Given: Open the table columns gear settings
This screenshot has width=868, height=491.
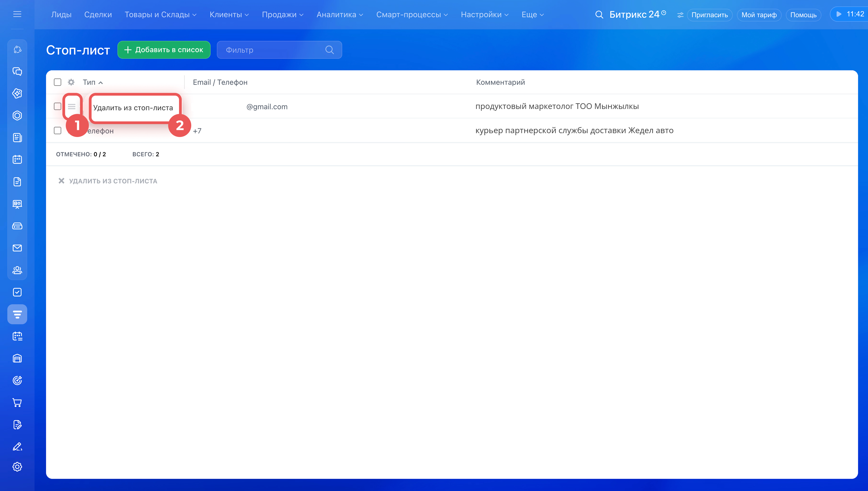Looking at the screenshot, I should [71, 82].
